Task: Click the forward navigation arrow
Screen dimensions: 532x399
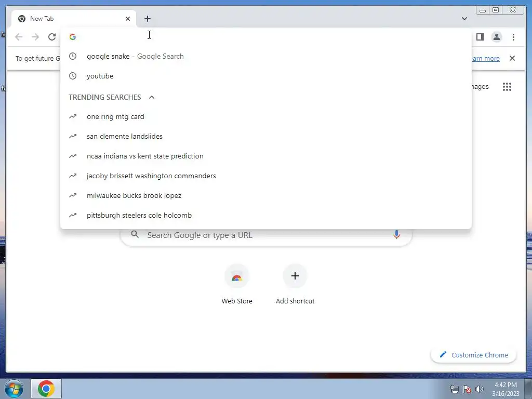Action: [35, 37]
